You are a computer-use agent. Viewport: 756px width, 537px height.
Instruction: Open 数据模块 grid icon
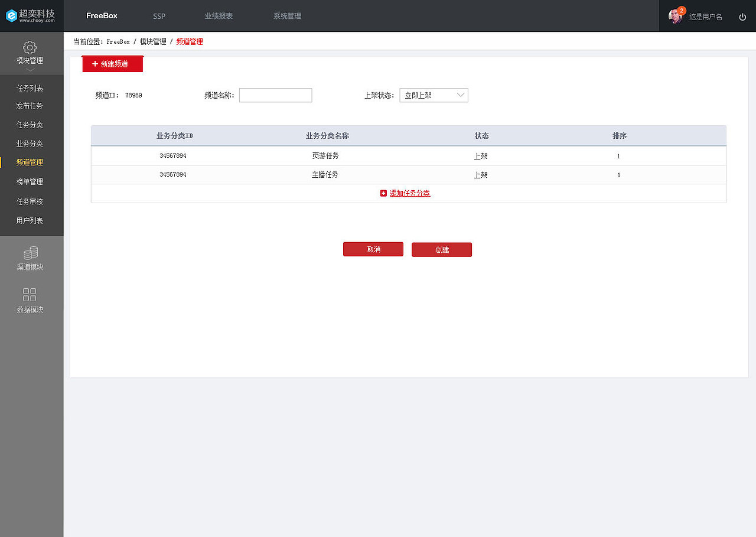[x=30, y=295]
